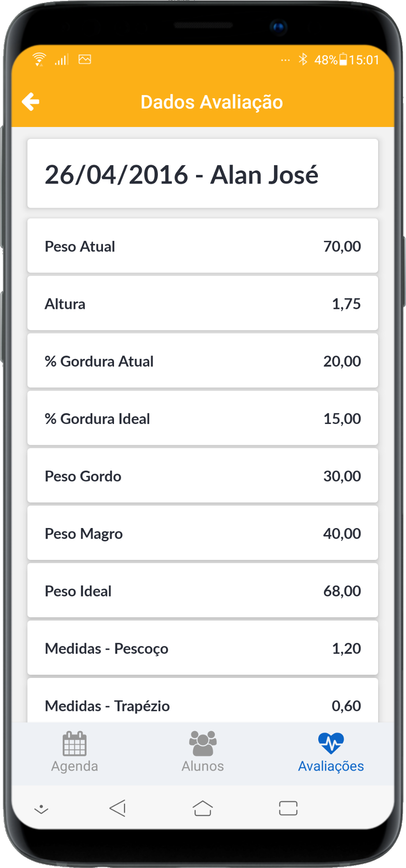Select the Peso Magro row
Screen dimensions: 406x868
[x=203, y=533]
